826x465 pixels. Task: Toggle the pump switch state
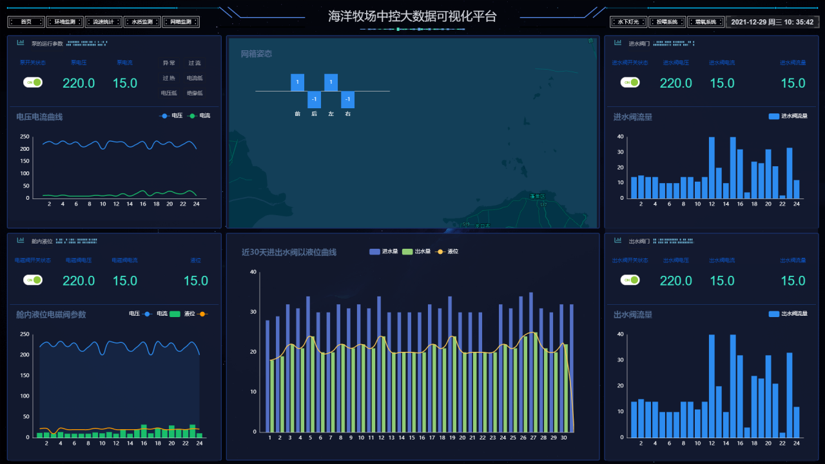coord(33,82)
